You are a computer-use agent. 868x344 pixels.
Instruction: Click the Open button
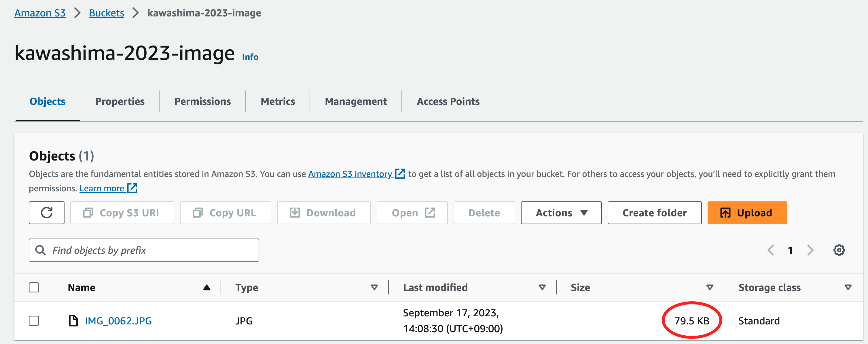pyautogui.click(x=412, y=213)
